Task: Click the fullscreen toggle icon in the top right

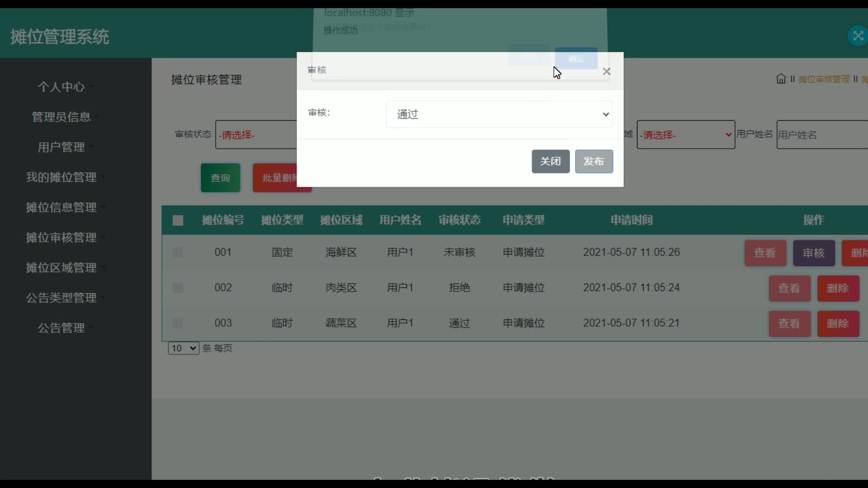Action: 857,36
